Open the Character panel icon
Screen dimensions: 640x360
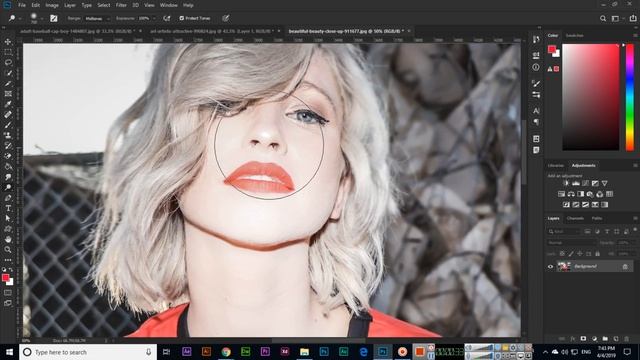click(536, 111)
